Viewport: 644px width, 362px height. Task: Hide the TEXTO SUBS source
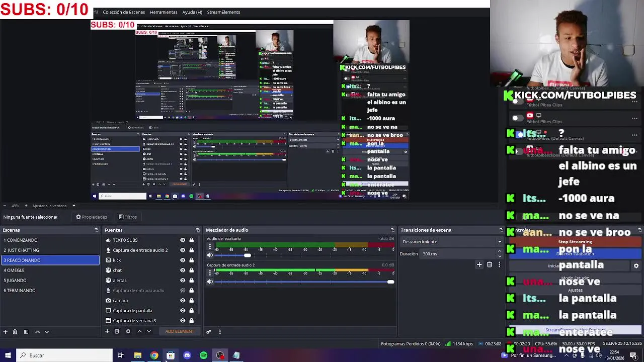(x=183, y=240)
